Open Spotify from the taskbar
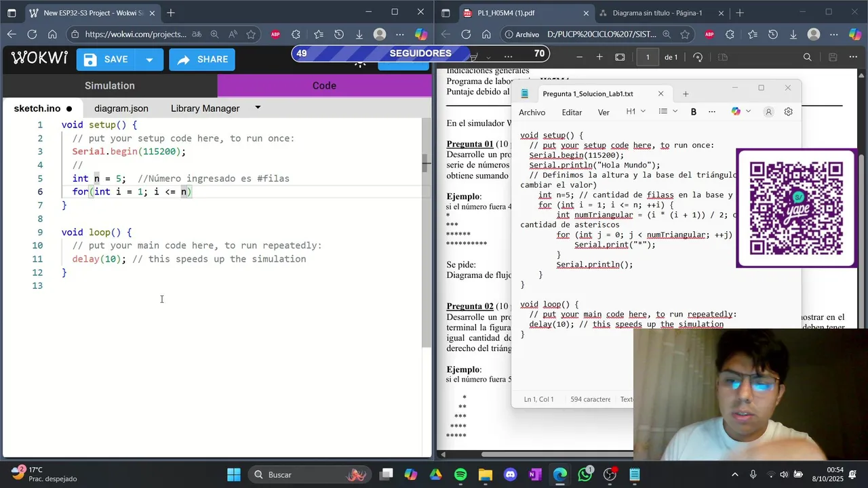This screenshot has height=488, width=868. pyautogui.click(x=460, y=474)
